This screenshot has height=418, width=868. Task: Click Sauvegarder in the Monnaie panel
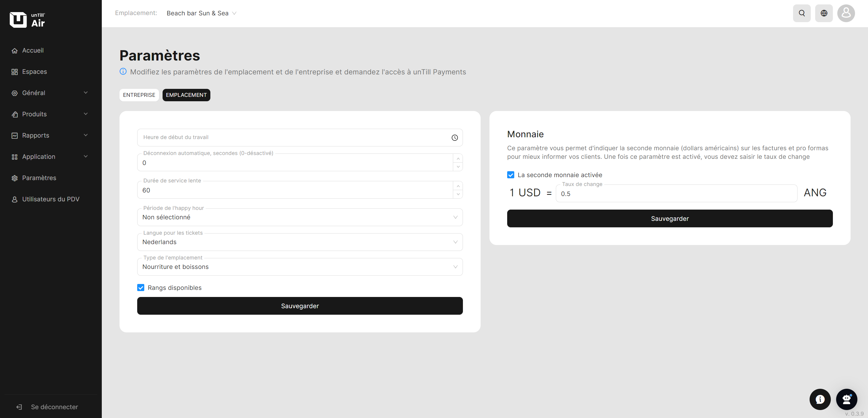click(669, 218)
